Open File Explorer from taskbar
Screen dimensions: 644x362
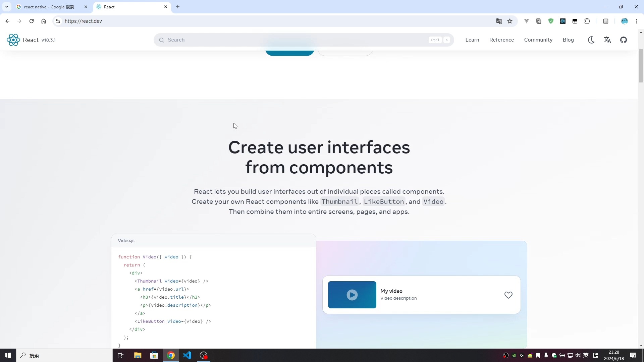[138, 355]
